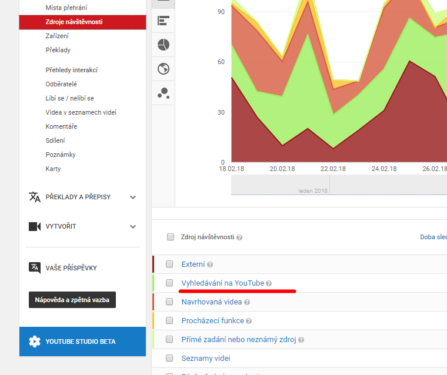Viewport: 447px width, 375px height.
Task: Open Místa přehrání in the sidebar
Action: coord(66,7)
